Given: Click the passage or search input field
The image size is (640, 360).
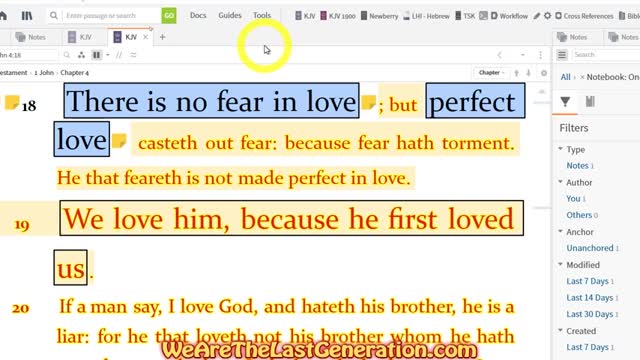Looking at the screenshot, I should 111,16.
